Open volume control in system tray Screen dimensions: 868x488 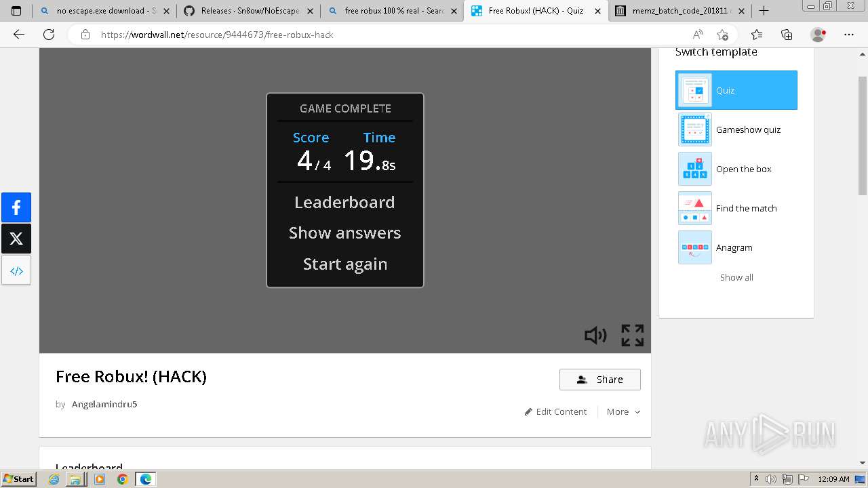(771, 479)
